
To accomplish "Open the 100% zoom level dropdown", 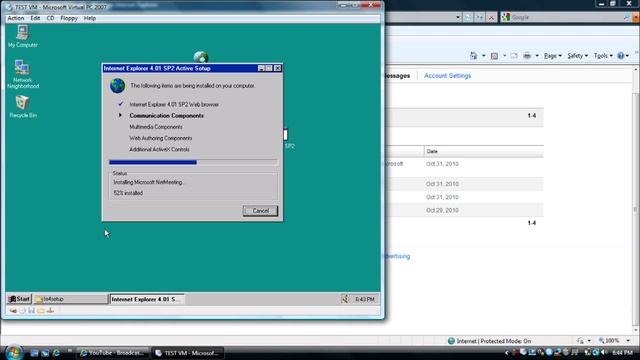I will click(628, 341).
